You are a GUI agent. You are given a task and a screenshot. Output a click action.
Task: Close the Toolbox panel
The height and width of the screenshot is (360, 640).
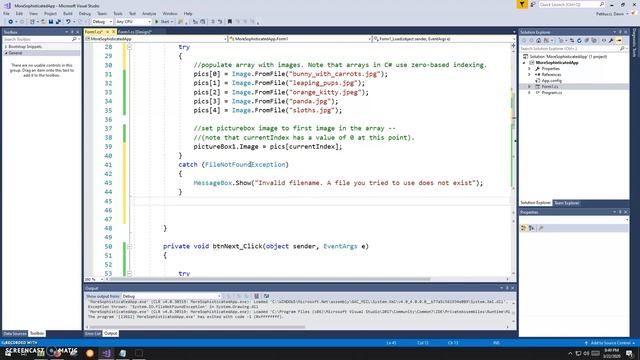click(78, 32)
